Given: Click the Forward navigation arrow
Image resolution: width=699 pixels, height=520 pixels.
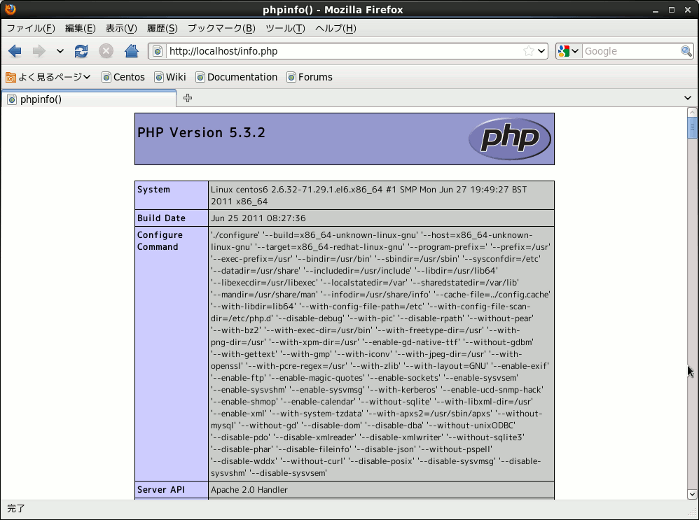Looking at the screenshot, I should click(39, 51).
